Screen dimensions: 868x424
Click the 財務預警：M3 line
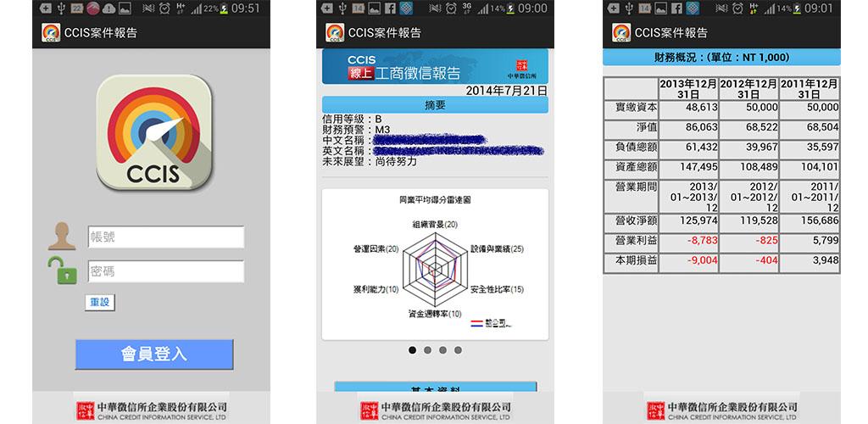point(356,130)
